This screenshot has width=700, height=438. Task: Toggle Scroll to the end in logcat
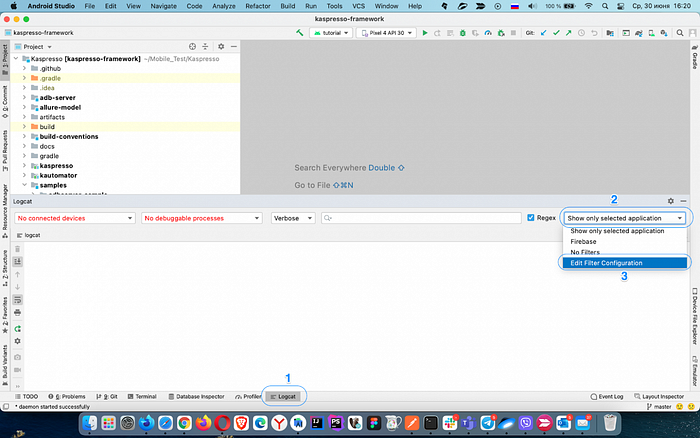coord(17,261)
